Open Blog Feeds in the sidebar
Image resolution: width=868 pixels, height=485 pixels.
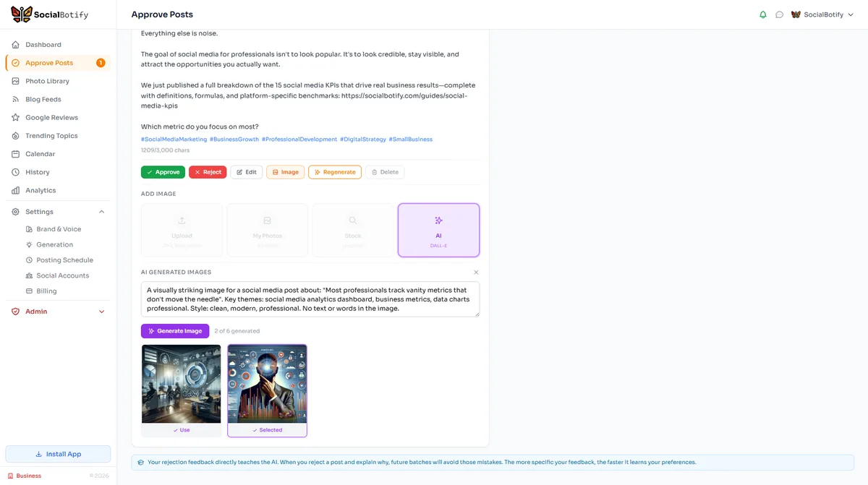[x=41, y=99]
